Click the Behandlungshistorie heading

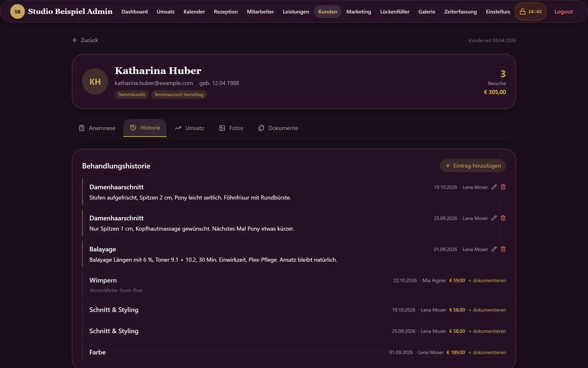point(116,166)
